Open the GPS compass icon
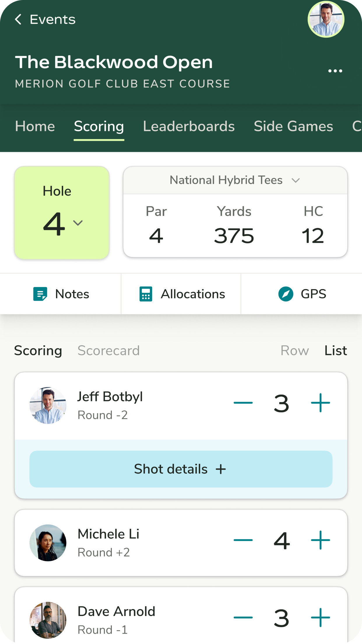 coord(286,294)
